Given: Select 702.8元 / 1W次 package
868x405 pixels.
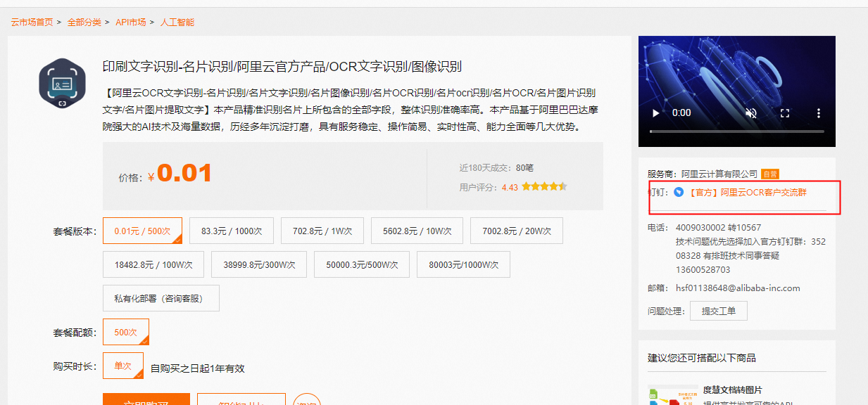Looking at the screenshot, I should pyautogui.click(x=322, y=231).
